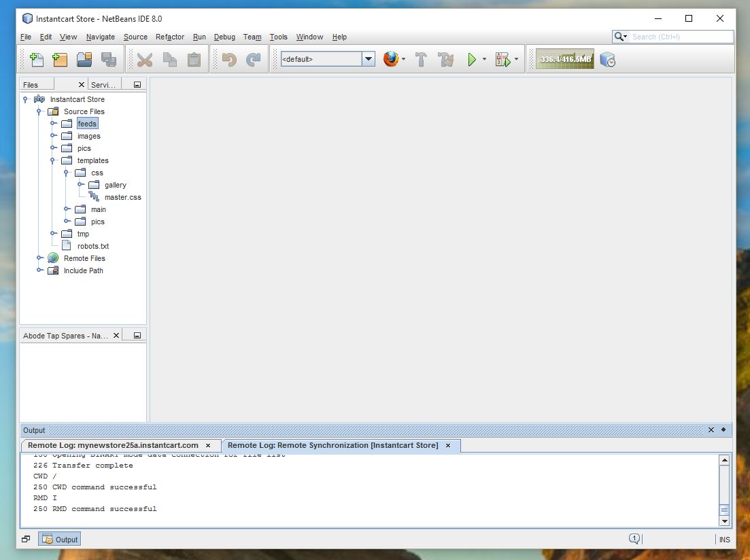Image resolution: width=750 pixels, height=560 pixels.
Task: Expand the images folder node
Action: (53, 136)
